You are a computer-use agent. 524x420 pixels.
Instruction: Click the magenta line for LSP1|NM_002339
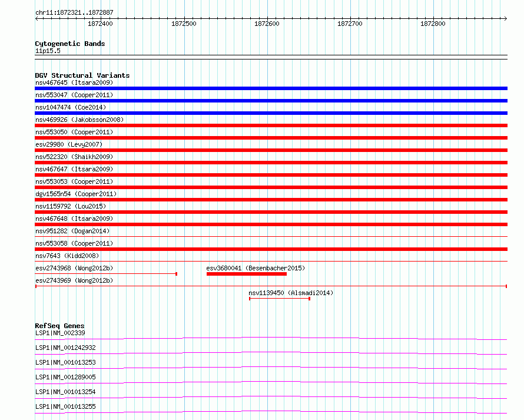pyautogui.click(x=271, y=338)
